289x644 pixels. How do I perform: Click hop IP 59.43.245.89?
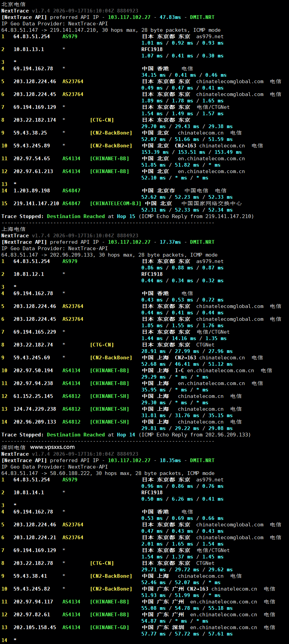point(32,146)
